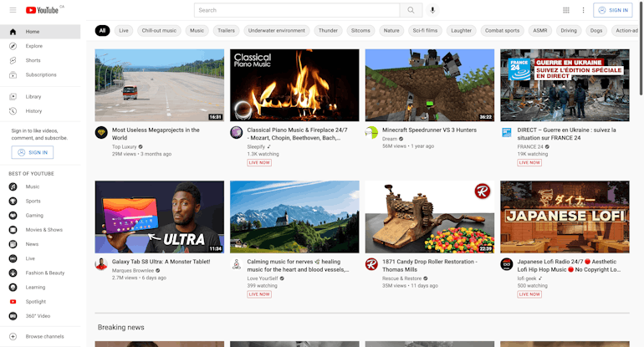Open the three-dot settings menu
The image size is (644, 347).
(x=583, y=10)
